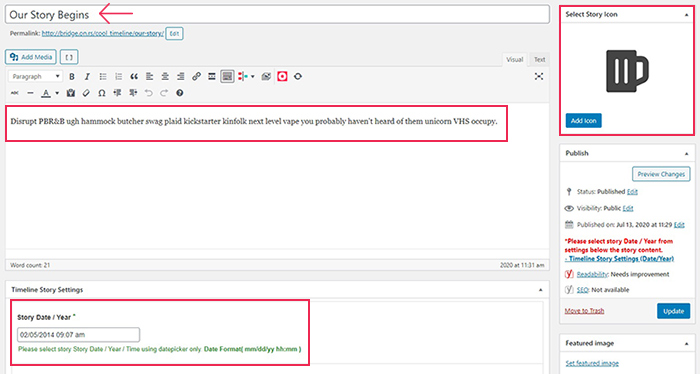Click the shortcode brackets button
700x374 pixels.
point(69,57)
